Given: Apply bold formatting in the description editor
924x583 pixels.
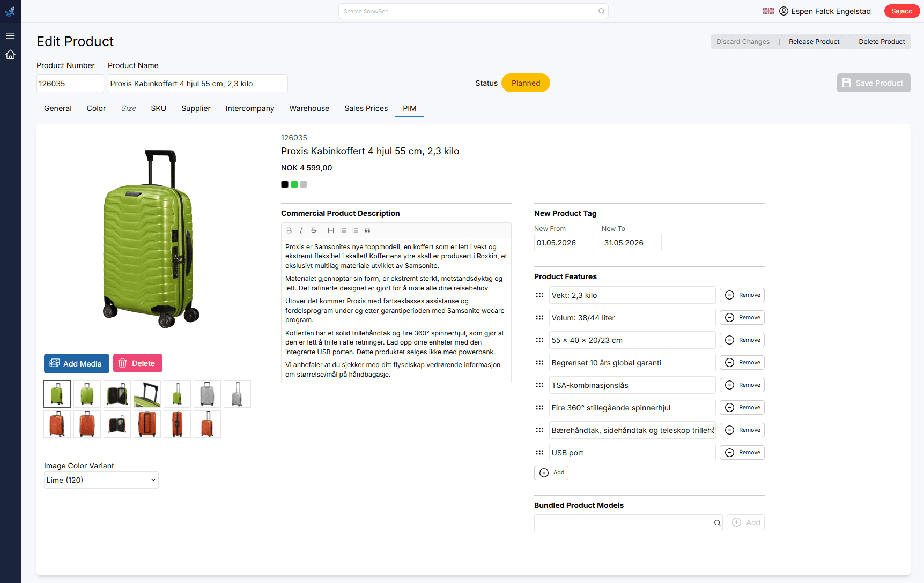Looking at the screenshot, I should [289, 230].
